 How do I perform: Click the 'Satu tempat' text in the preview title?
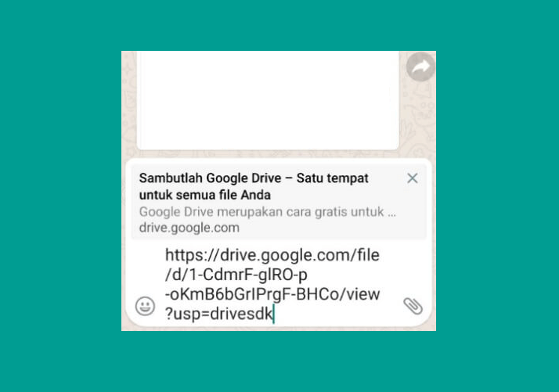click(x=332, y=178)
